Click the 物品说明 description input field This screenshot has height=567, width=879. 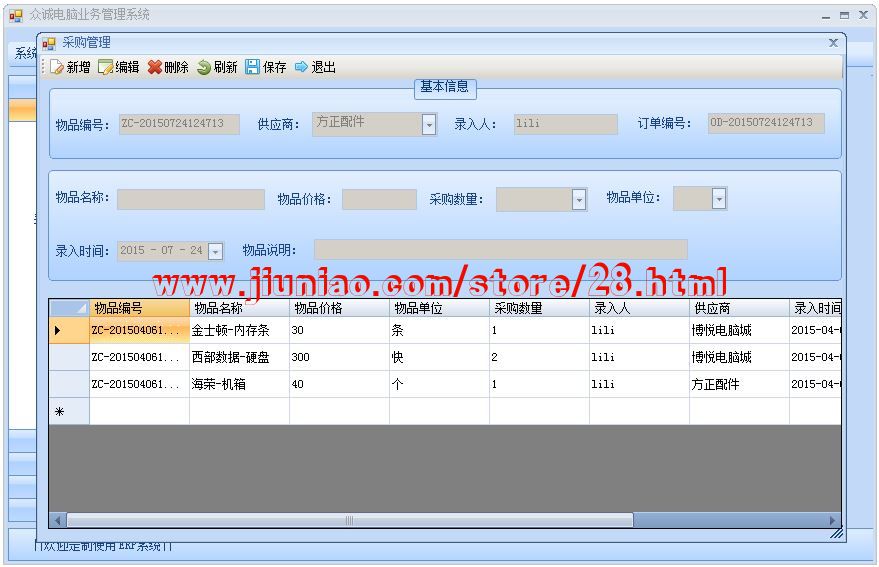click(x=501, y=250)
